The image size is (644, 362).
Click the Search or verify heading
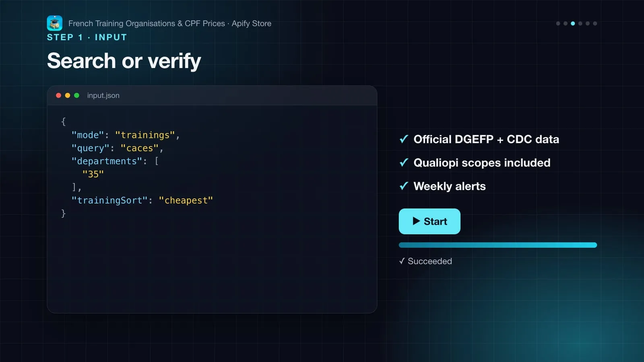(124, 61)
